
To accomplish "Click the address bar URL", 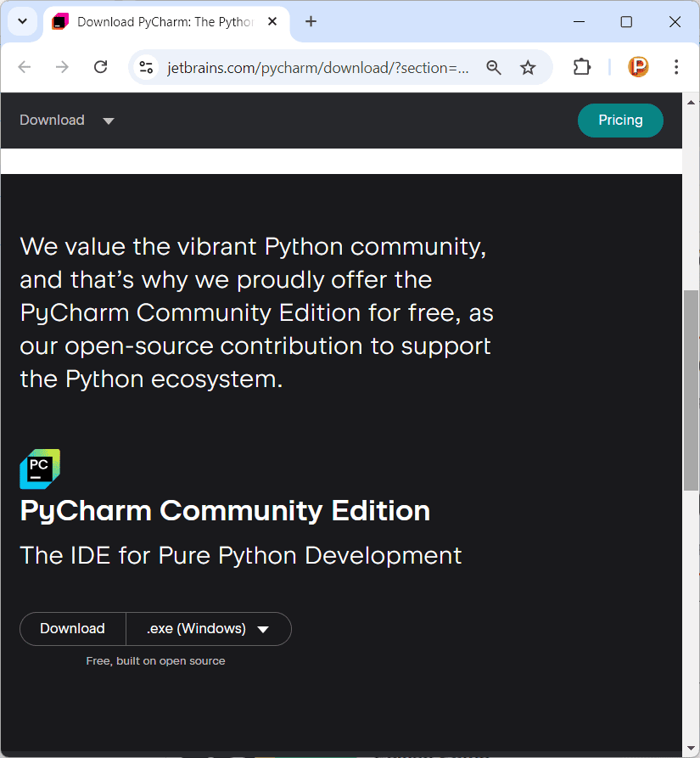I will [x=318, y=68].
